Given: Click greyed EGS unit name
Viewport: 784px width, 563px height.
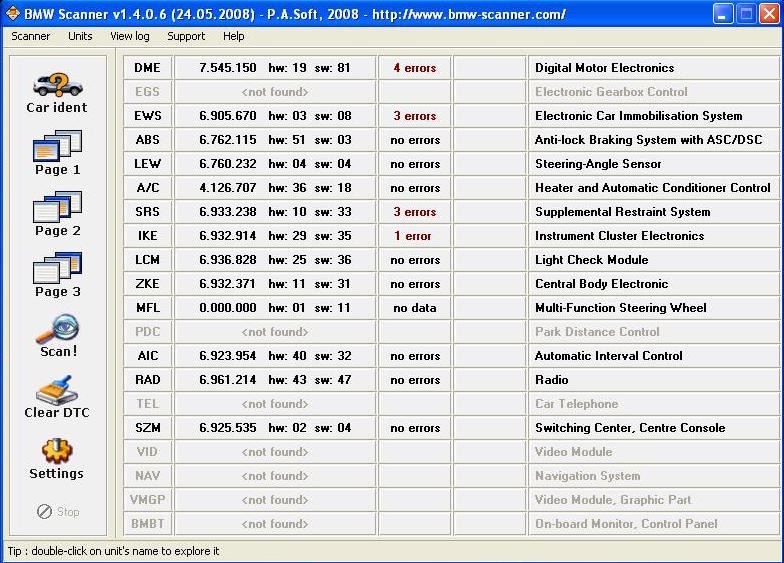Looking at the screenshot, I should [x=148, y=92].
